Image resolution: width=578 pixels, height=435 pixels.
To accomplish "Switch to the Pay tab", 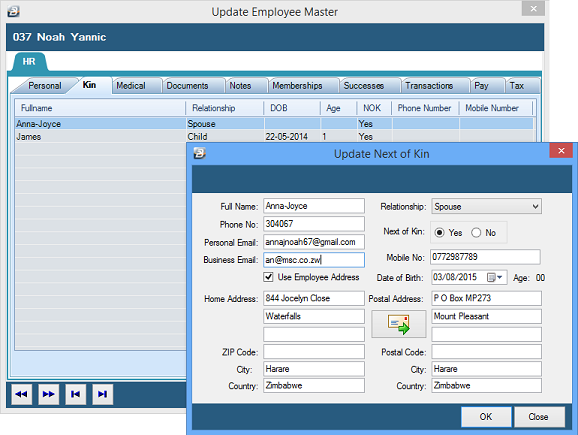I will coord(481,86).
